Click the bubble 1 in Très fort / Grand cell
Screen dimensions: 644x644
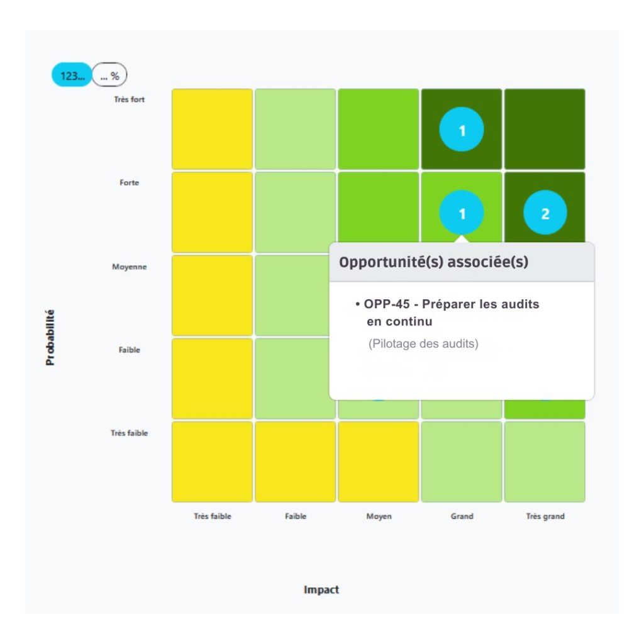pos(461,130)
